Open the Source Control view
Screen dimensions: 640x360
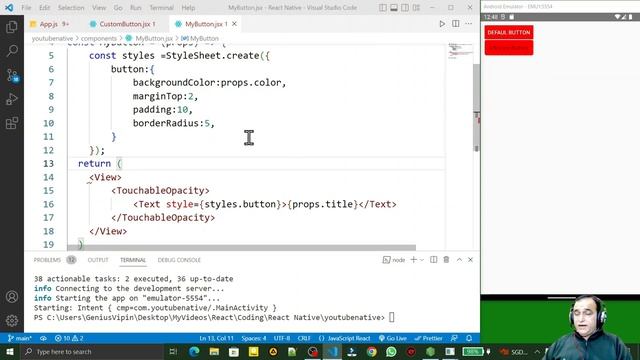[12, 75]
